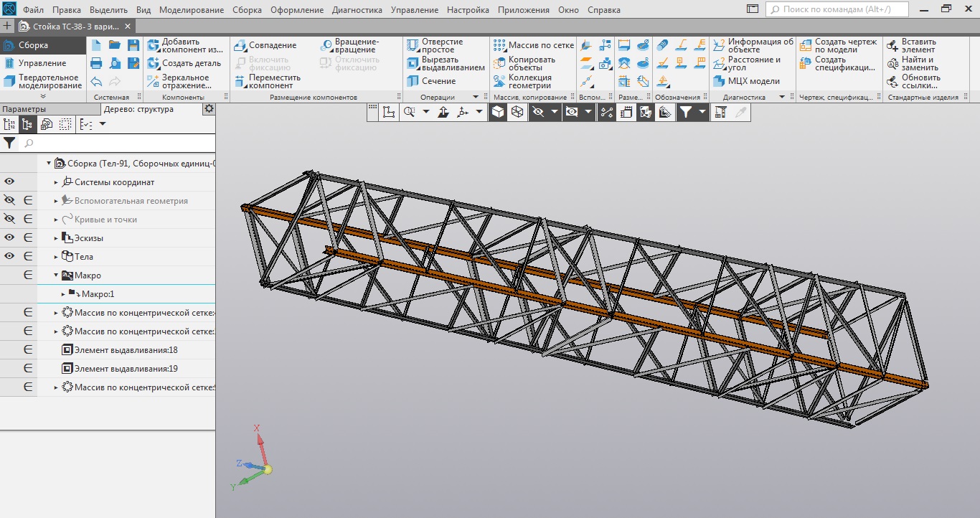Activate the Совпадение mate tool
This screenshot has height=518, width=980.
tap(265, 45)
